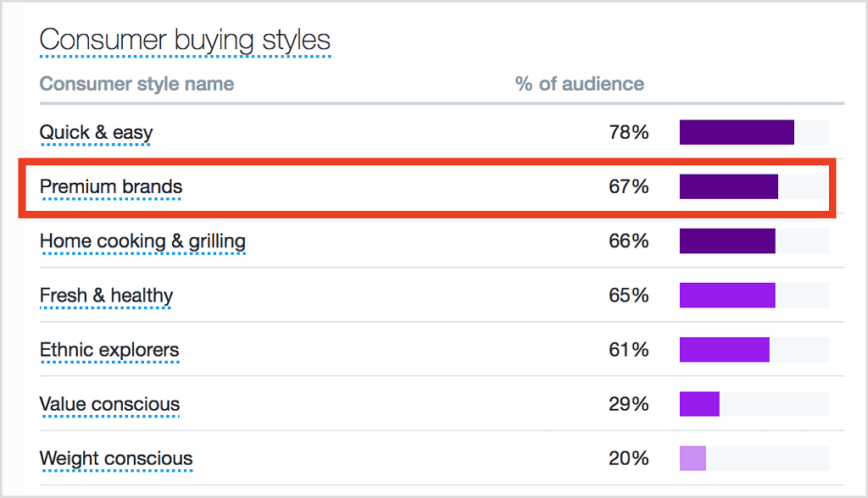Open the Premium brands style link

[111, 186]
